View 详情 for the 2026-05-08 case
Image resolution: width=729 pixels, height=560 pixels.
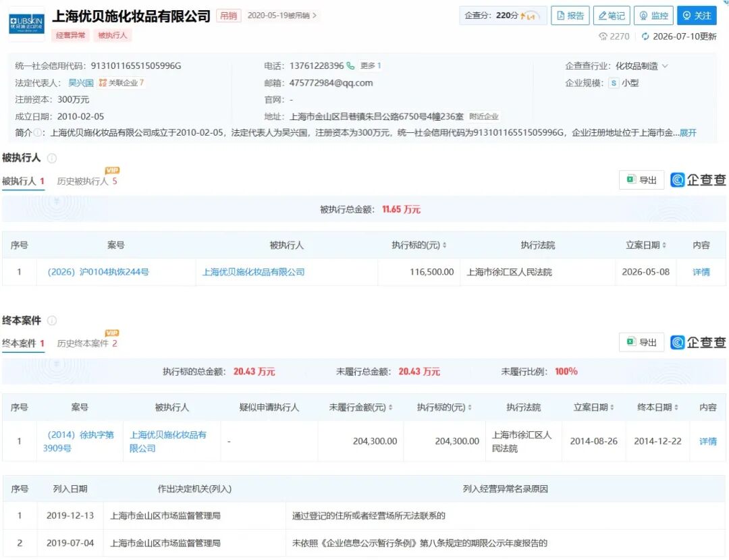(x=701, y=272)
